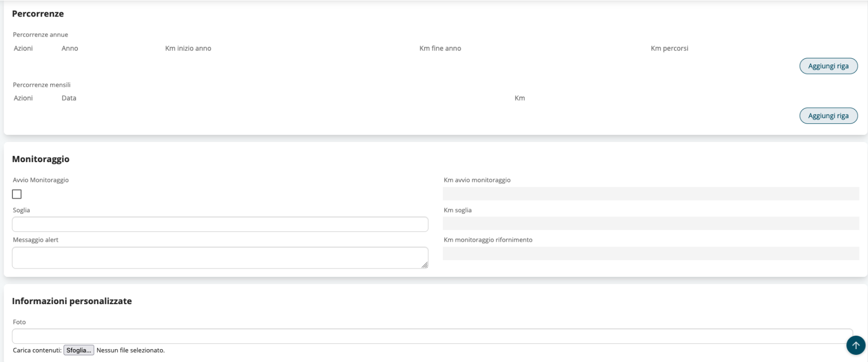The image size is (868, 362).
Task: Focus the Soglia input field
Action: click(x=220, y=224)
